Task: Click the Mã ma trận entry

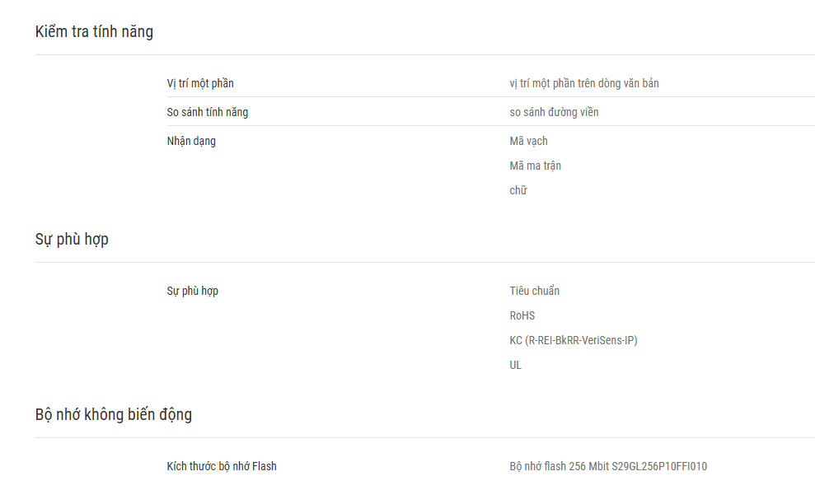Action: point(536,166)
